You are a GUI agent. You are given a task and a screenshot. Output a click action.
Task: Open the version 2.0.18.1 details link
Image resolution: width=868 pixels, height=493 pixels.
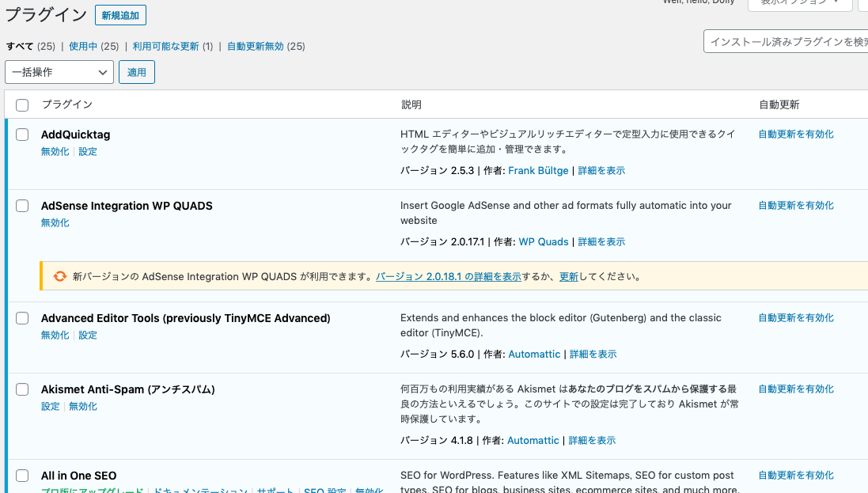tap(448, 277)
